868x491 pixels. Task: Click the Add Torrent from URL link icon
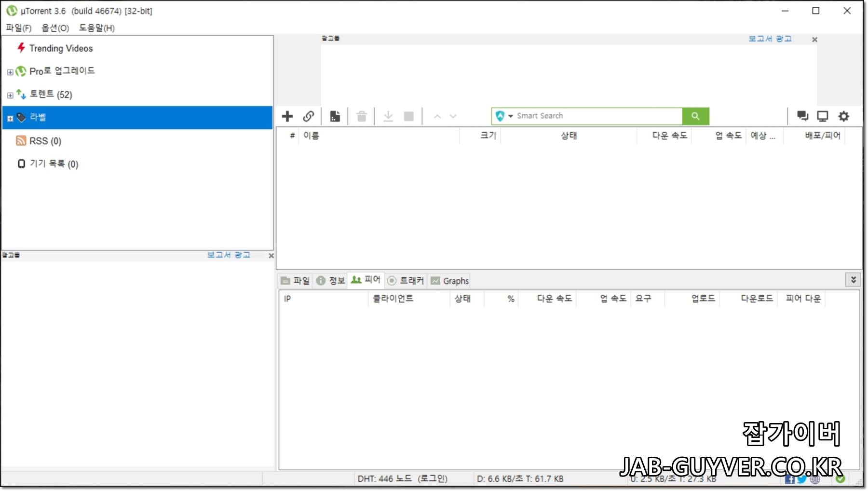(x=309, y=116)
